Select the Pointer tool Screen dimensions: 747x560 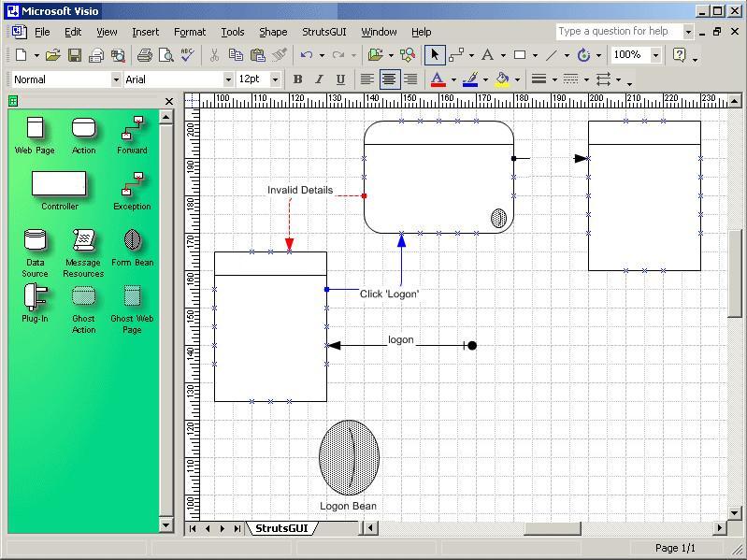435,55
